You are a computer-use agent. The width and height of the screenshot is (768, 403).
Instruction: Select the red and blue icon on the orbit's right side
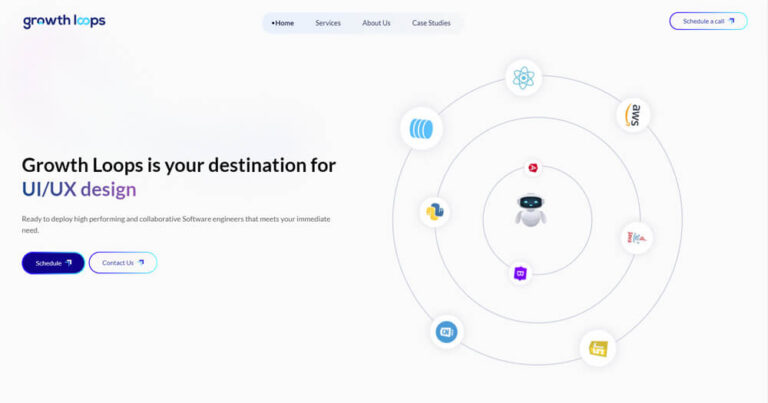pyautogui.click(x=636, y=238)
